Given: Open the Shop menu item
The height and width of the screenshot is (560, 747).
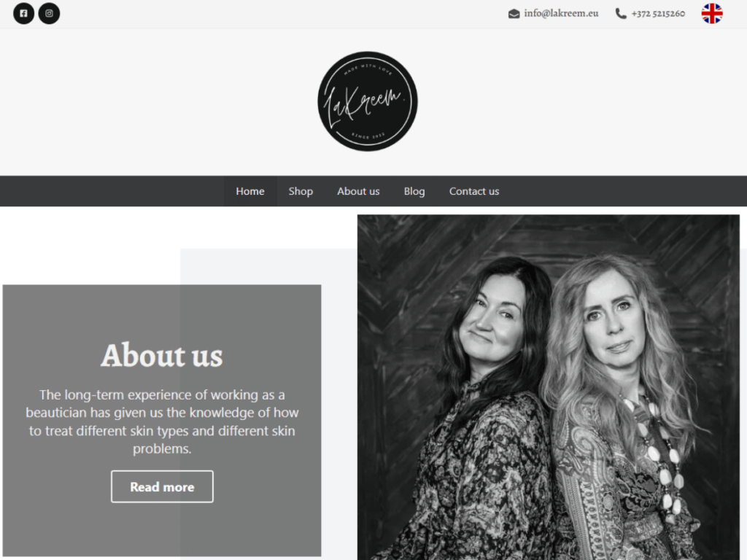Looking at the screenshot, I should coord(301,192).
